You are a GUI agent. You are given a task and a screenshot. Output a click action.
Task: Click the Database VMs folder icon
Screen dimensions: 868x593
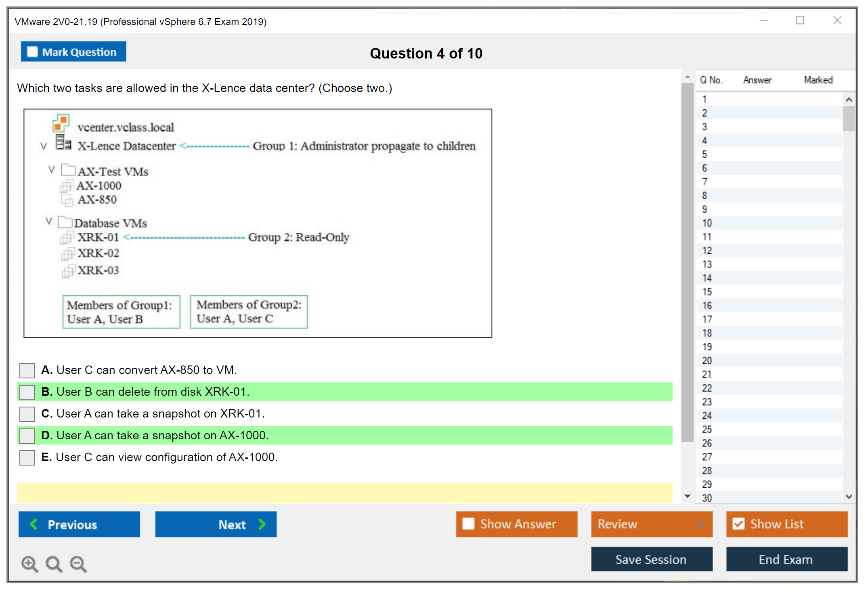coord(65,221)
